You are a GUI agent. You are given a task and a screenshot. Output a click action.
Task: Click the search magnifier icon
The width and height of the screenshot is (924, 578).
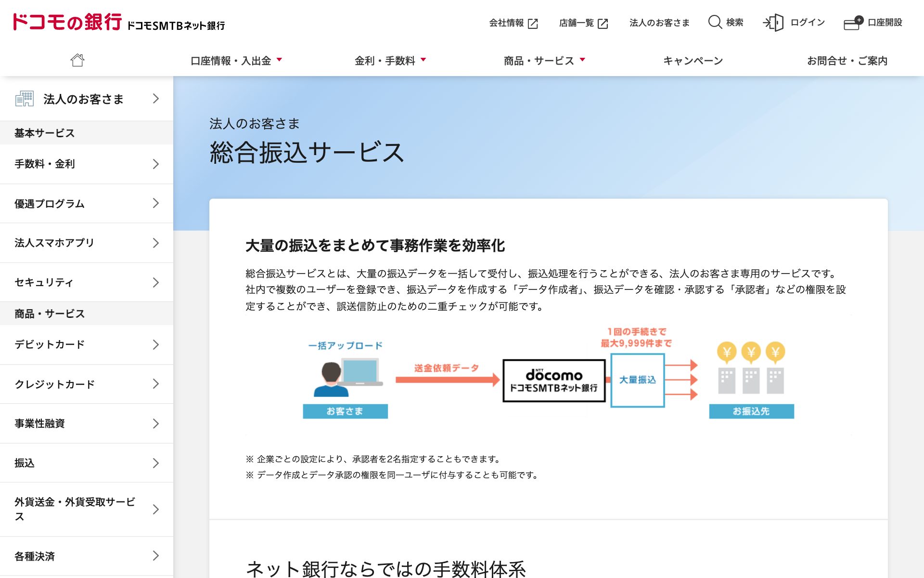click(x=715, y=22)
